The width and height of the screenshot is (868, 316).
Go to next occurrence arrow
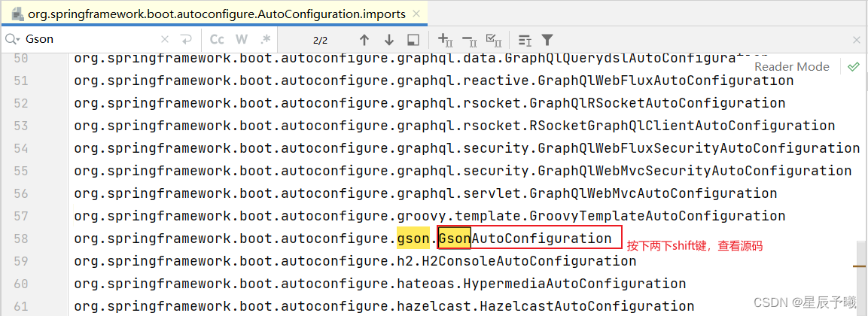point(389,40)
